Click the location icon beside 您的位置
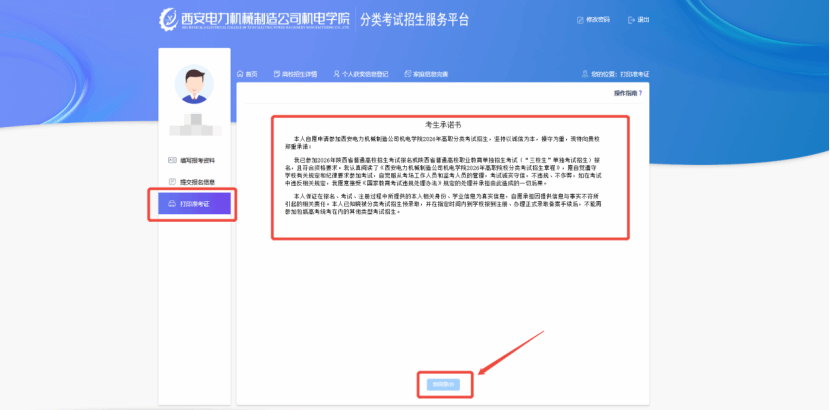The image size is (830, 410). 584,74
